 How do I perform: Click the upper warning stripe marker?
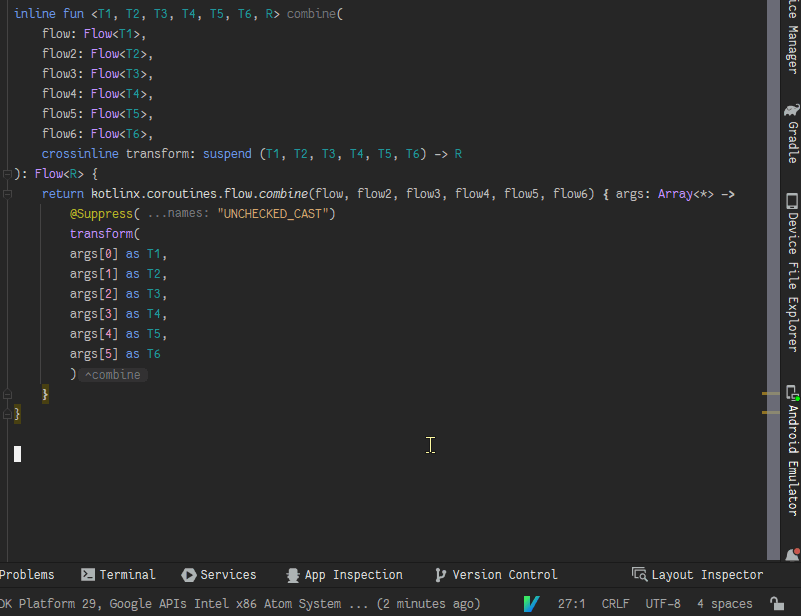[770, 393]
